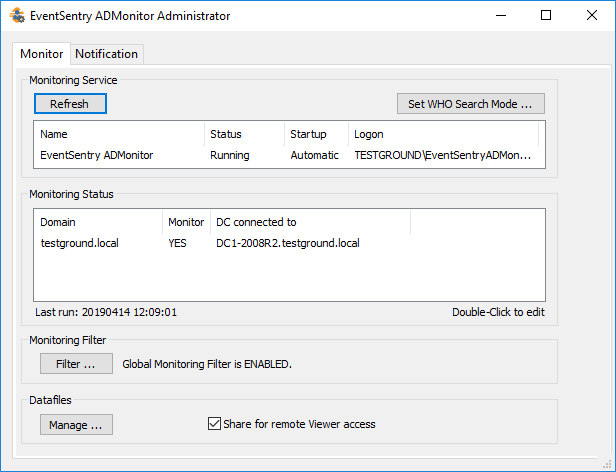Viewport: 616px width, 472px height.
Task: Switch to the Notification tab
Action: coord(106,54)
